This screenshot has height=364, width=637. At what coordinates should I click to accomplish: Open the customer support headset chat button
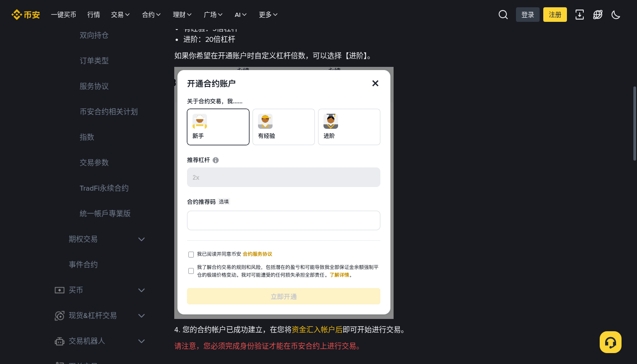tap(611, 342)
